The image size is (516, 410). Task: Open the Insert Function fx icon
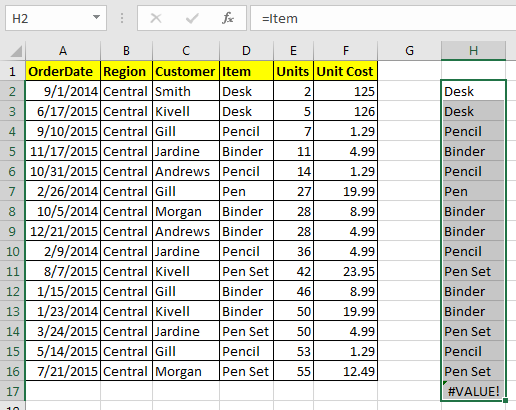point(228,18)
